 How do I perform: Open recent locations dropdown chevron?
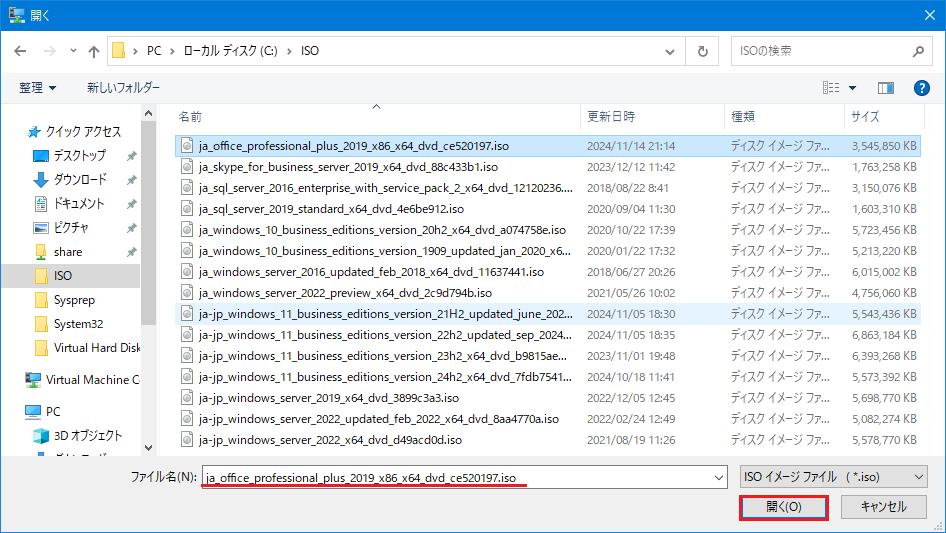[73, 51]
